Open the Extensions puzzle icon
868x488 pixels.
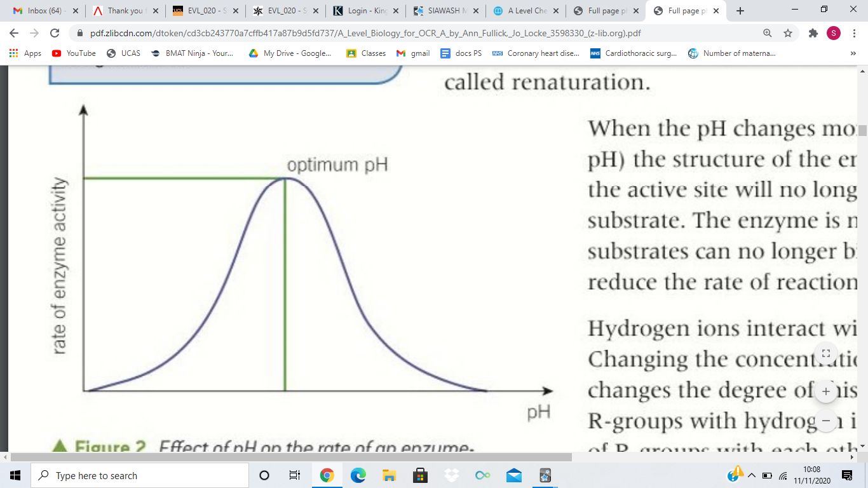coord(813,33)
